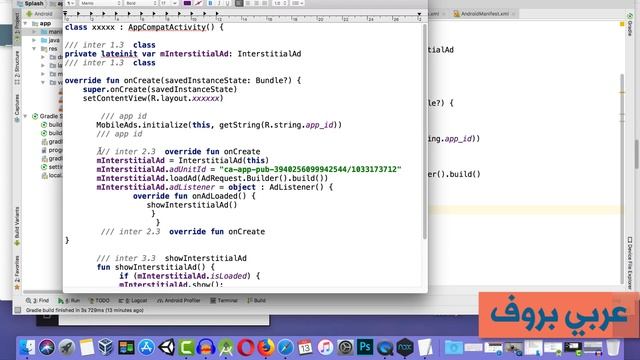Launch Siri from the dock

47,347
